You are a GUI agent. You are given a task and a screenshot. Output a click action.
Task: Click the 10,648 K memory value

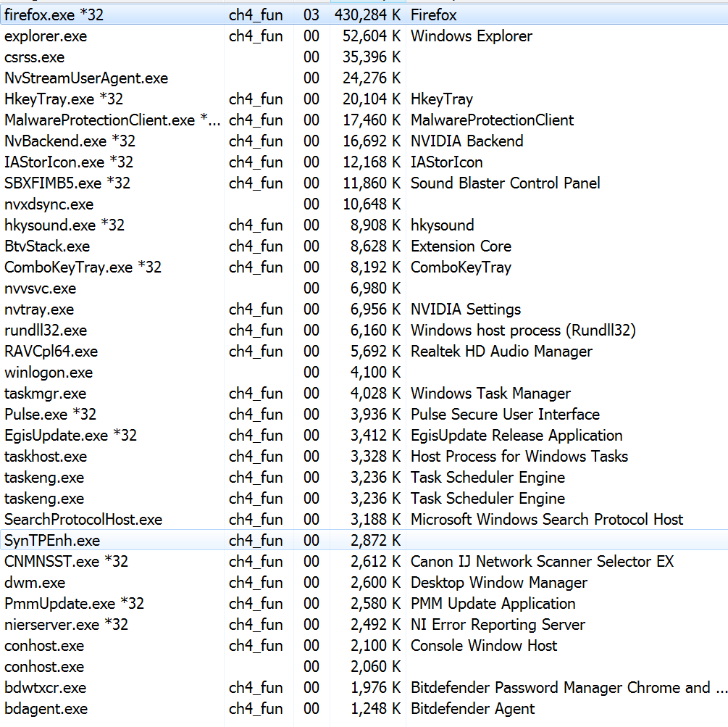click(x=372, y=204)
